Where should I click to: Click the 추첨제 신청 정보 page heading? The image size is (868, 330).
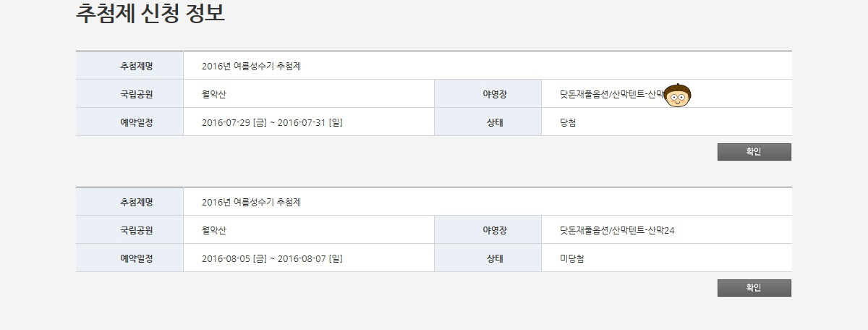(x=150, y=14)
